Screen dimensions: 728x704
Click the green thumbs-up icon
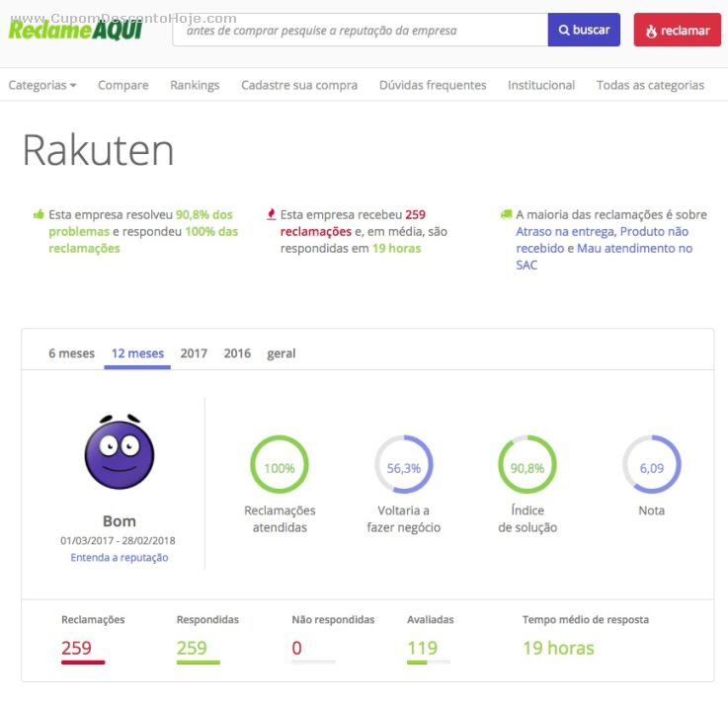point(39,214)
